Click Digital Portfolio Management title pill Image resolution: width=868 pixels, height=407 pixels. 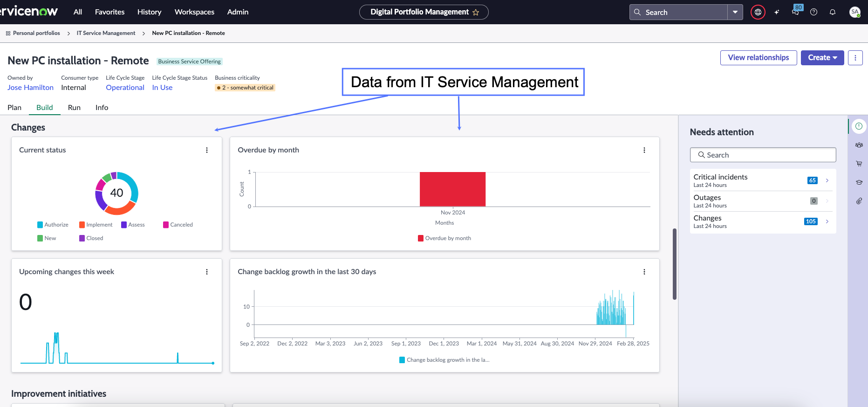tap(424, 12)
